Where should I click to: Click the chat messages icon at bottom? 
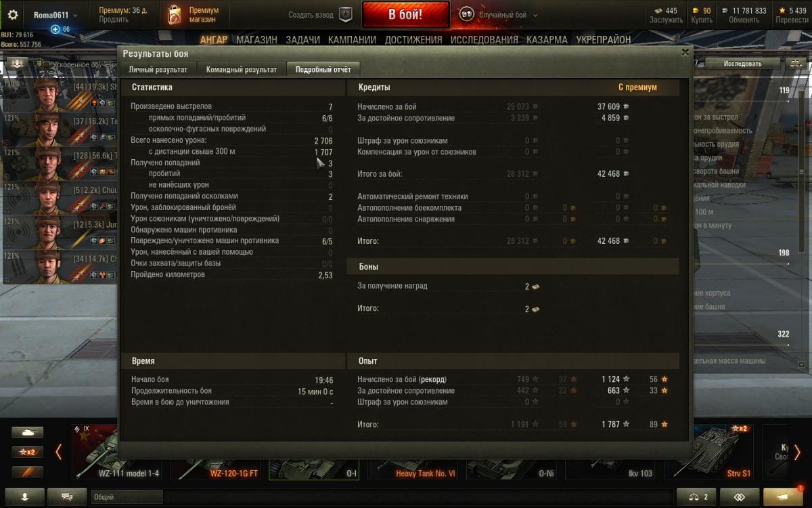tap(67, 496)
